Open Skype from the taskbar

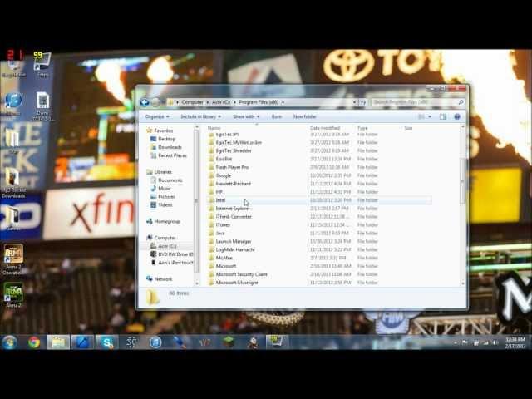107,342
